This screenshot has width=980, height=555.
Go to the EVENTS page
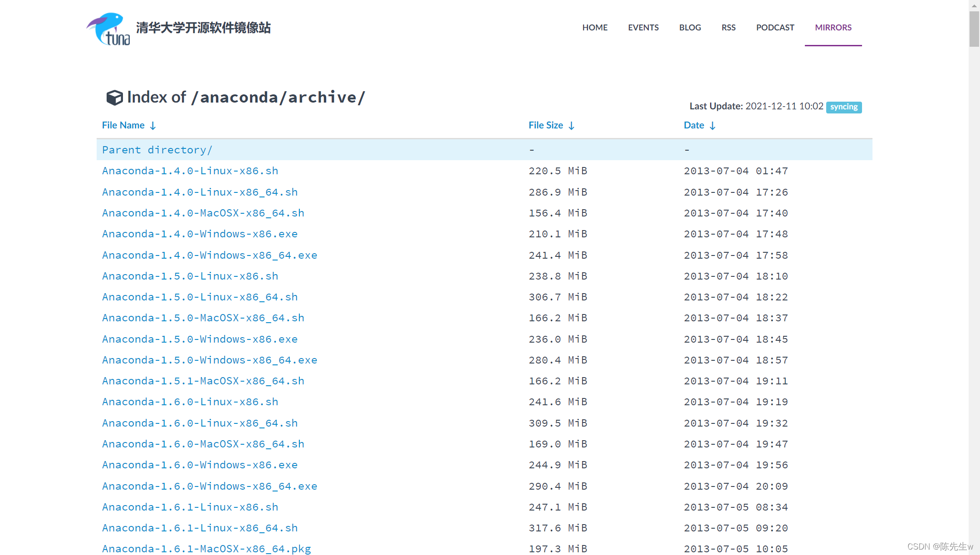coord(643,28)
